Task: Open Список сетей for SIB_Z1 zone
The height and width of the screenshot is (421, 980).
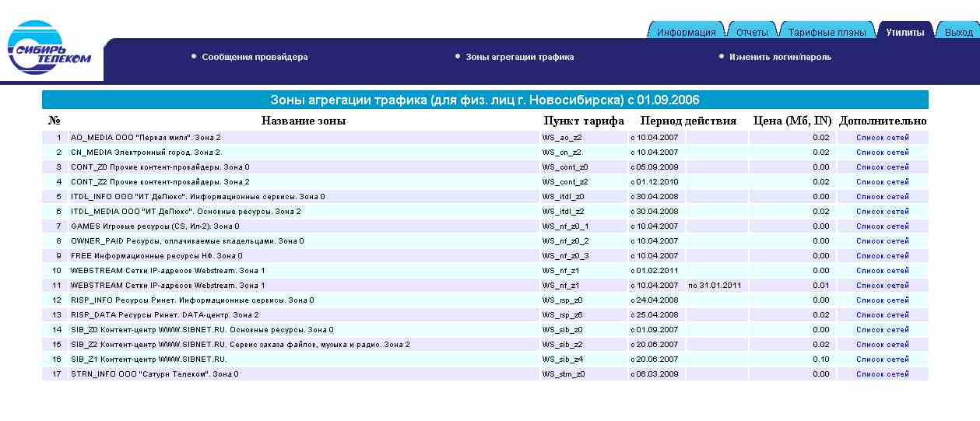Action: 882,360
